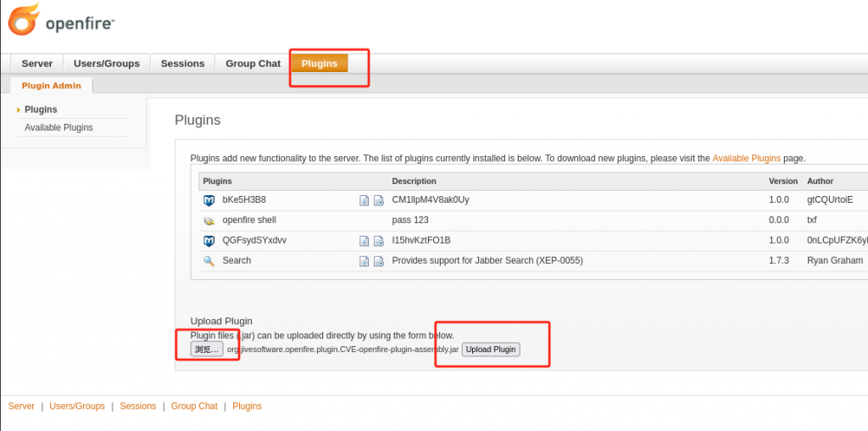Click author txf

[812, 220]
